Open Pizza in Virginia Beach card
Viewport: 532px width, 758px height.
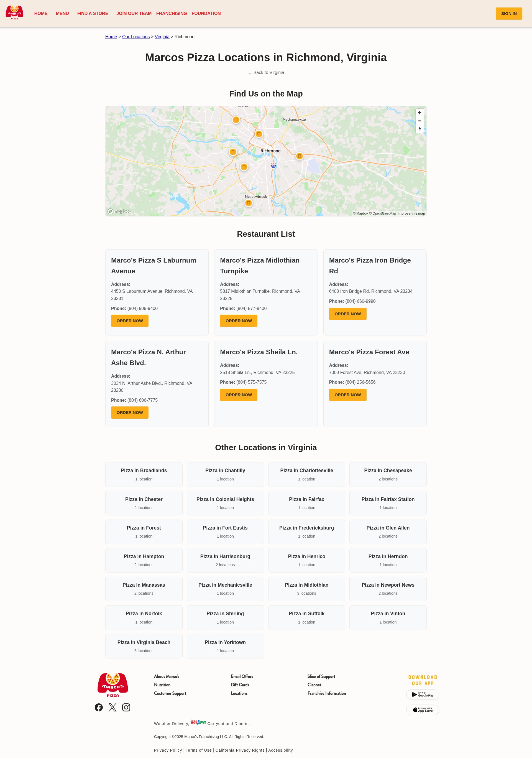pyautogui.click(x=144, y=646)
